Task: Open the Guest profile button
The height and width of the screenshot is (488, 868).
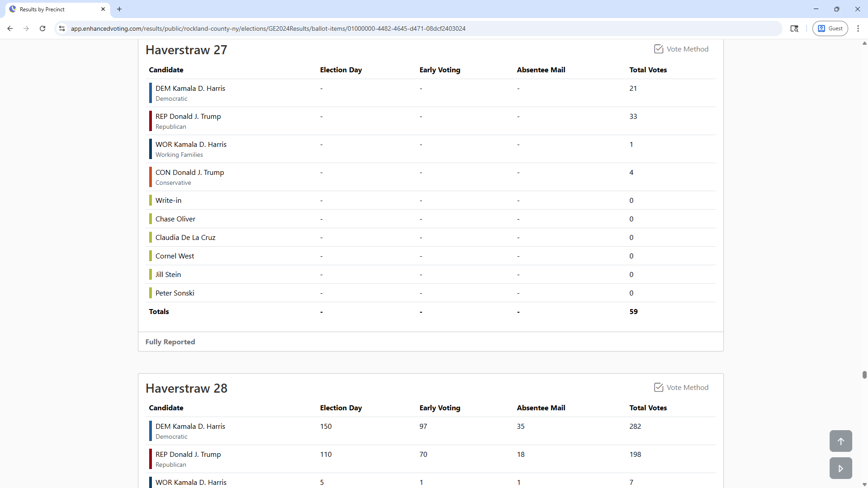Action: pos(830,28)
